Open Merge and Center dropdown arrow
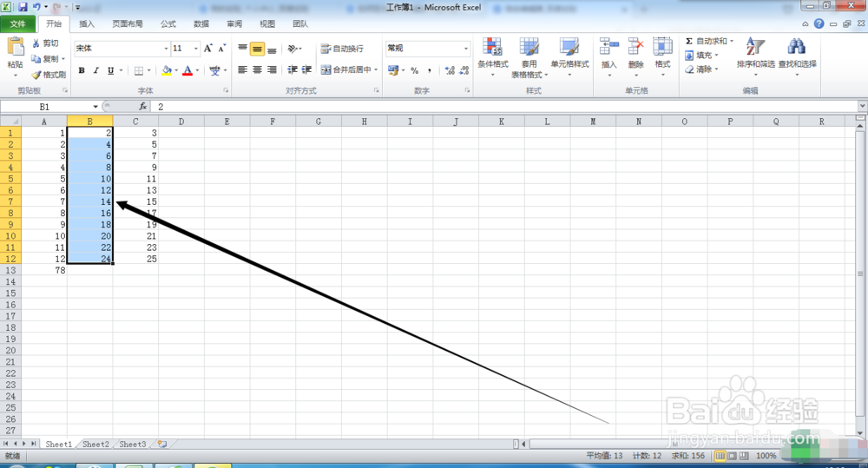 pyautogui.click(x=376, y=69)
